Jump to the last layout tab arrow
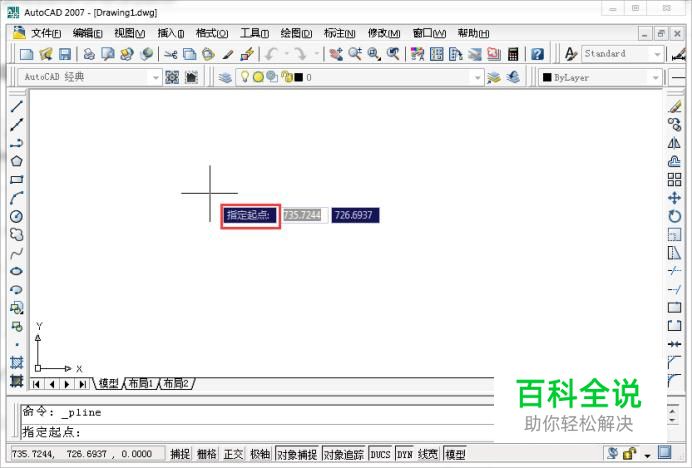 pyautogui.click(x=82, y=384)
